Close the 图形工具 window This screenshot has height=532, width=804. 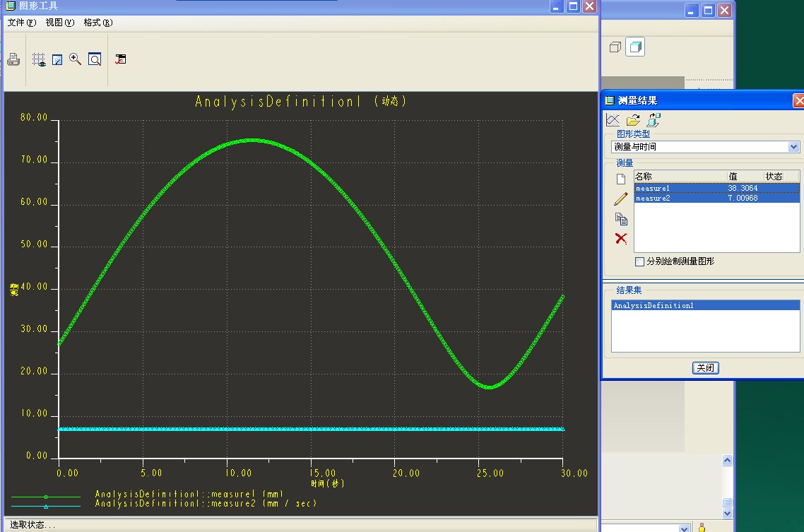tap(590, 6)
